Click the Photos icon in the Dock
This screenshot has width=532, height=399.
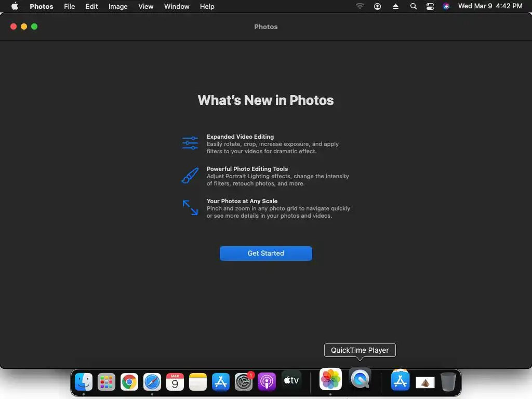[330, 379]
